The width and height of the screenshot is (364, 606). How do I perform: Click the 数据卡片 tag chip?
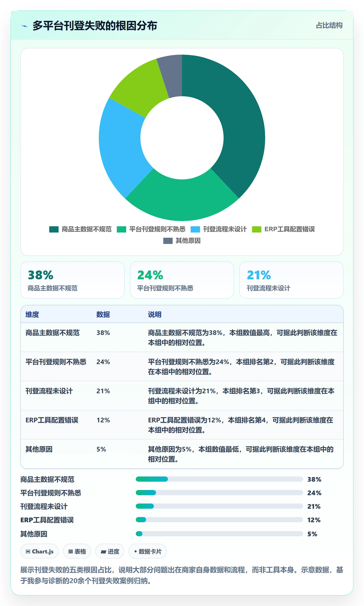[148, 551]
